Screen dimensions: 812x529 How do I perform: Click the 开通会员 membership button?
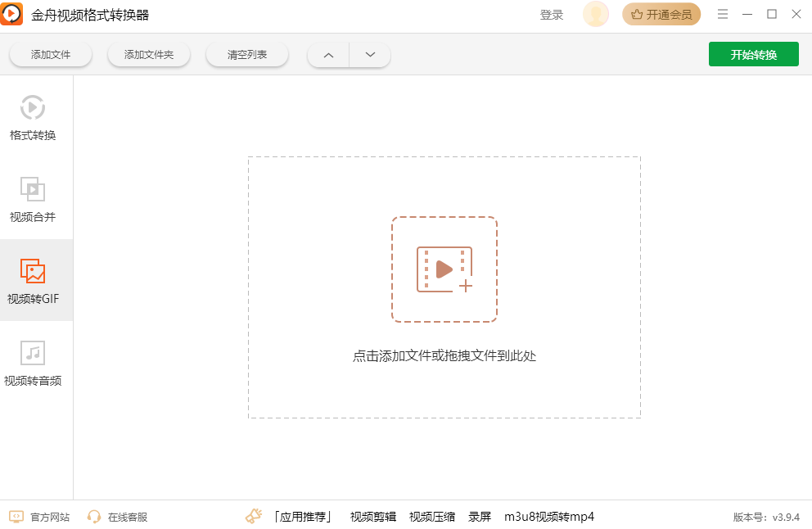[661, 15]
